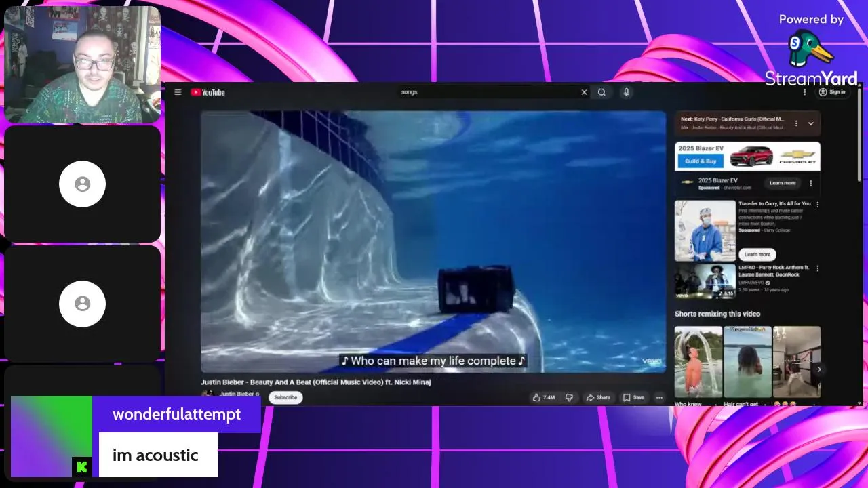Click the Kick logo on chat overlay
This screenshot has width=868, height=488.
pos(82,467)
